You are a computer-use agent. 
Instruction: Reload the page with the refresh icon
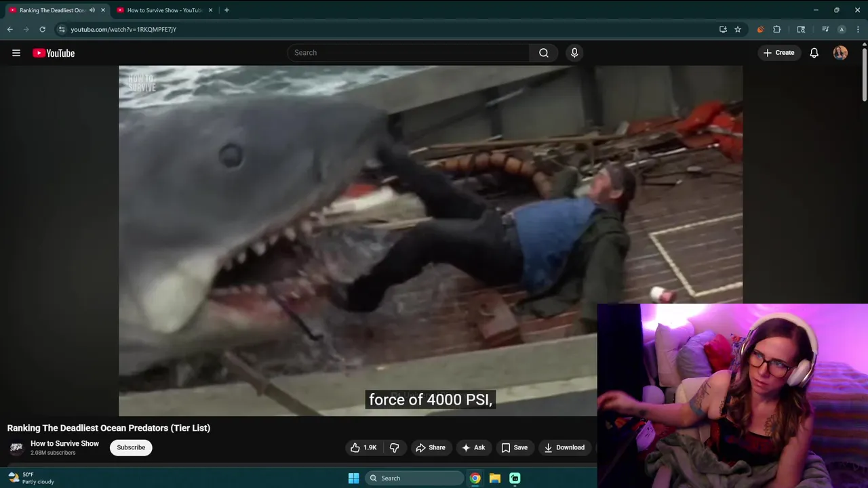pos(42,29)
